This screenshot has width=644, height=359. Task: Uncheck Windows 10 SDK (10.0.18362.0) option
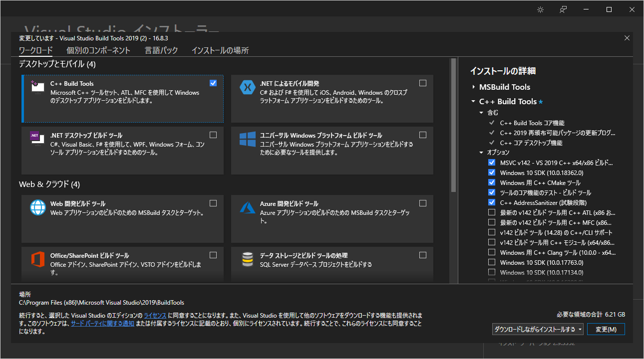click(492, 173)
